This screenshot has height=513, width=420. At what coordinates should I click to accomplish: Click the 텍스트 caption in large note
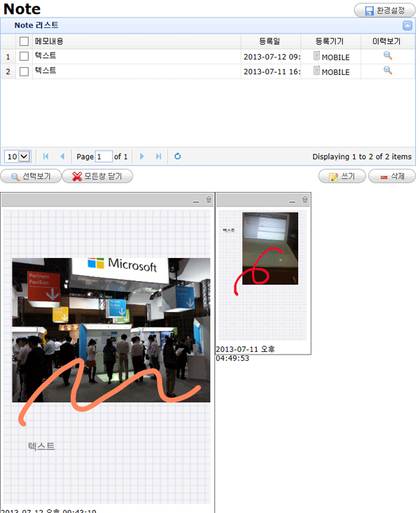click(41, 446)
